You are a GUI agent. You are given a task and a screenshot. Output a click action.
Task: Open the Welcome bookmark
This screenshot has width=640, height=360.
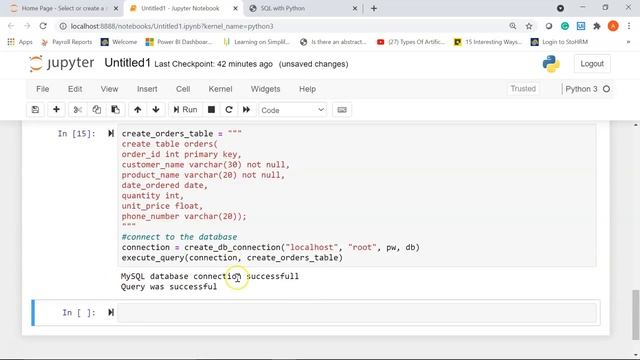[119, 42]
